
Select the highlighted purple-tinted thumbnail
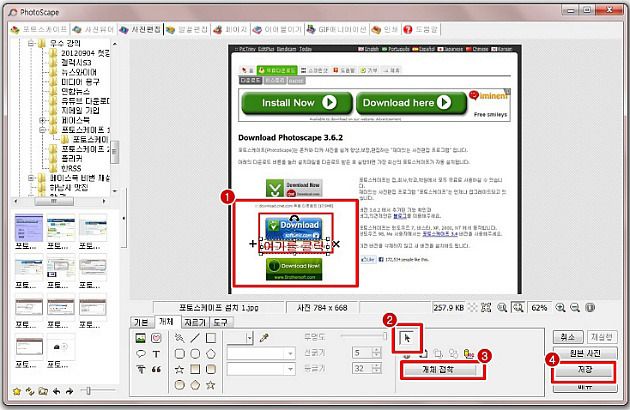coord(29,228)
